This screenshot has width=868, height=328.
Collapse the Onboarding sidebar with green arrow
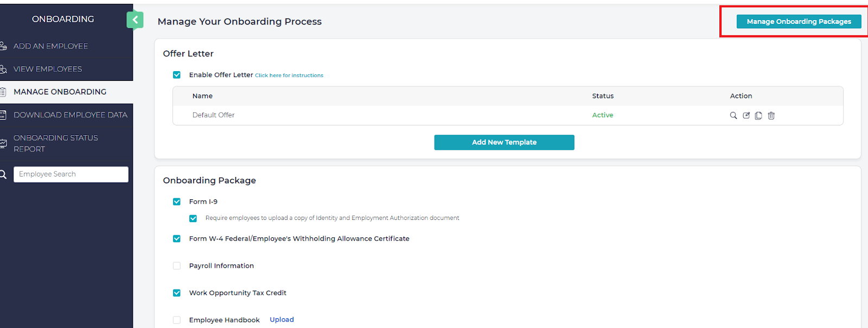point(135,20)
